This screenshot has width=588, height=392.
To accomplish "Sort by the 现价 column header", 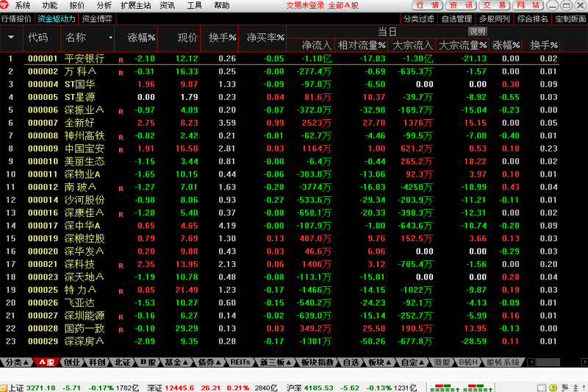I will [x=179, y=38].
